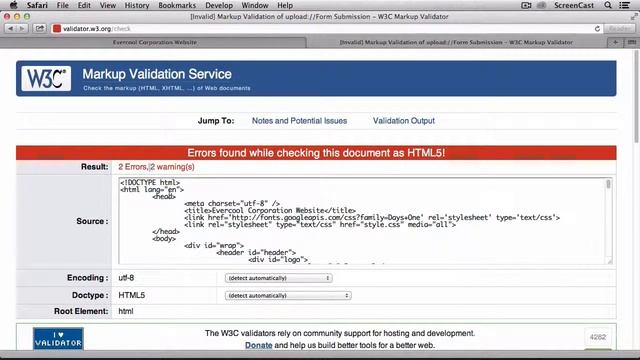Viewport: 640px width, 360px height.
Task: Reload the page with refresh icon
Action: (597, 29)
